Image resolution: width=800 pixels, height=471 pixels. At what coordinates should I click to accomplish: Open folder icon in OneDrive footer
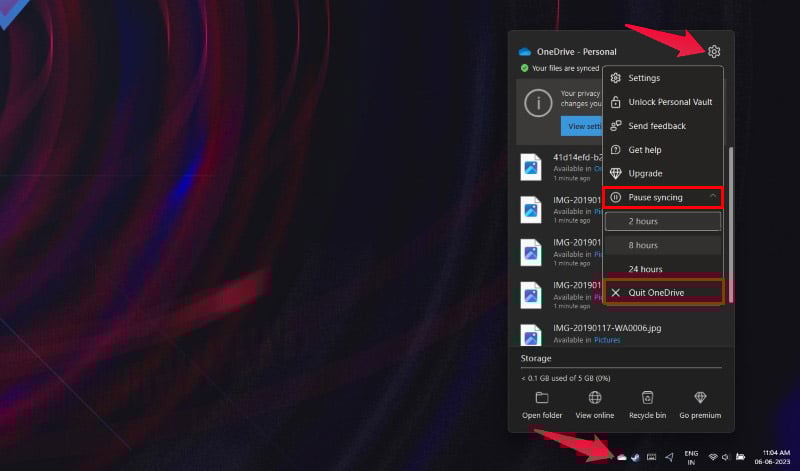coord(542,398)
